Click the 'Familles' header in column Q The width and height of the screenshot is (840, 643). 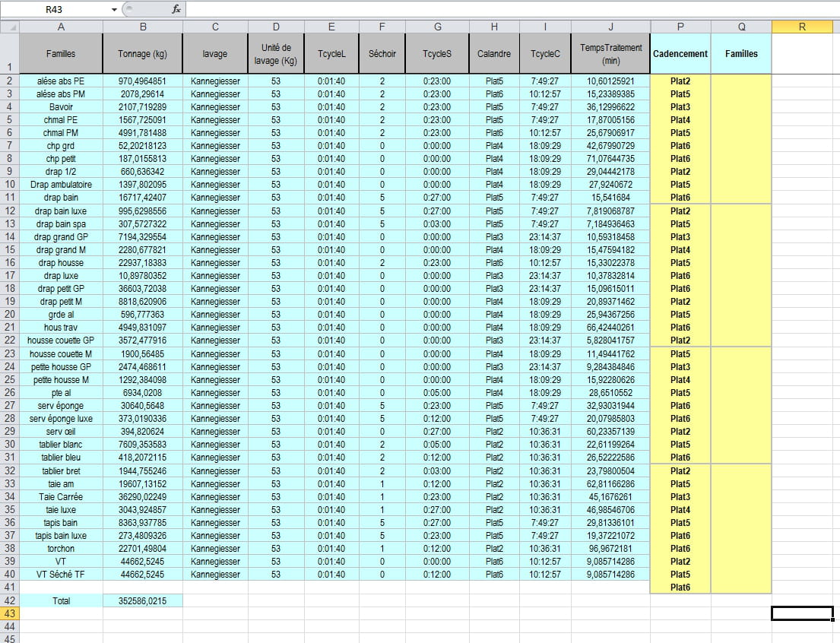741,53
